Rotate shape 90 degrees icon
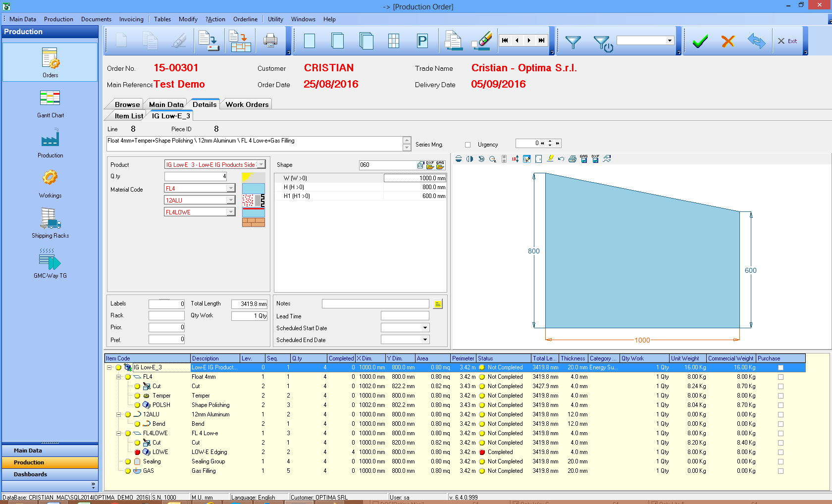Image resolution: width=832 pixels, height=504 pixels. tap(481, 159)
